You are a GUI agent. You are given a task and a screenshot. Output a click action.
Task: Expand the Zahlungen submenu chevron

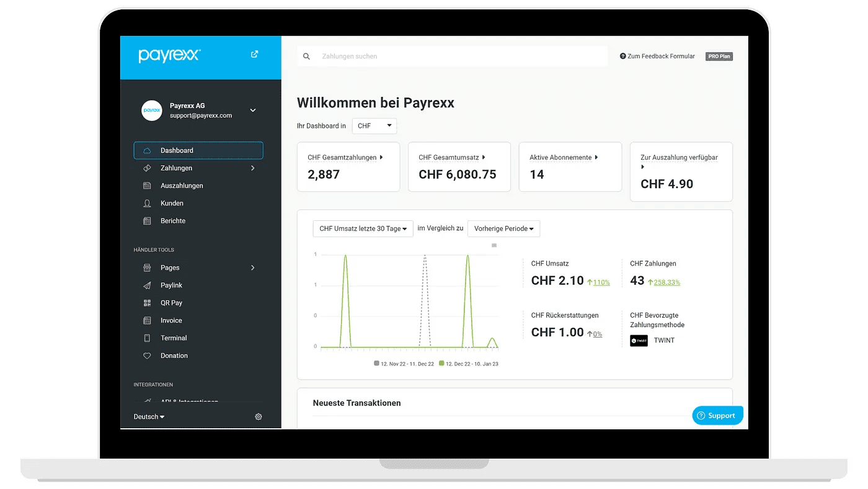pos(253,168)
